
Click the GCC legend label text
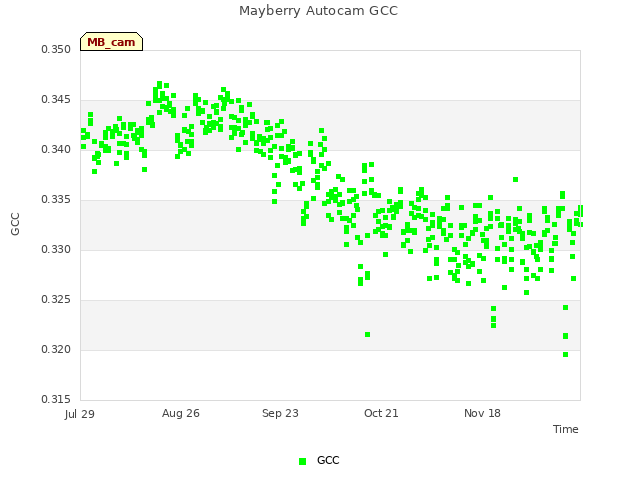(x=328, y=460)
